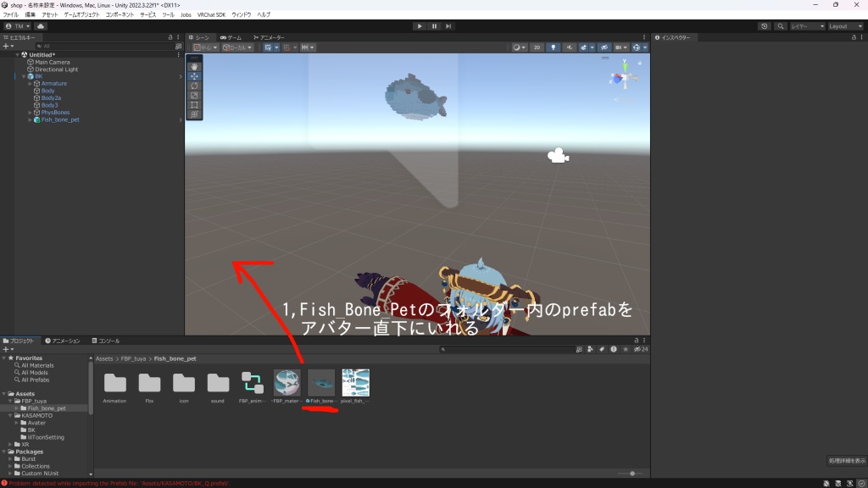The height and width of the screenshot is (488, 868).
Task: Switch to the Game (ゲーム) tab
Action: click(231, 37)
